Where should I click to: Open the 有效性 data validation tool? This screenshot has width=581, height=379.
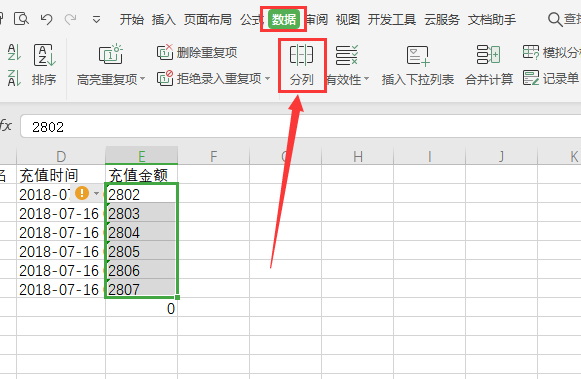[346, 65]
